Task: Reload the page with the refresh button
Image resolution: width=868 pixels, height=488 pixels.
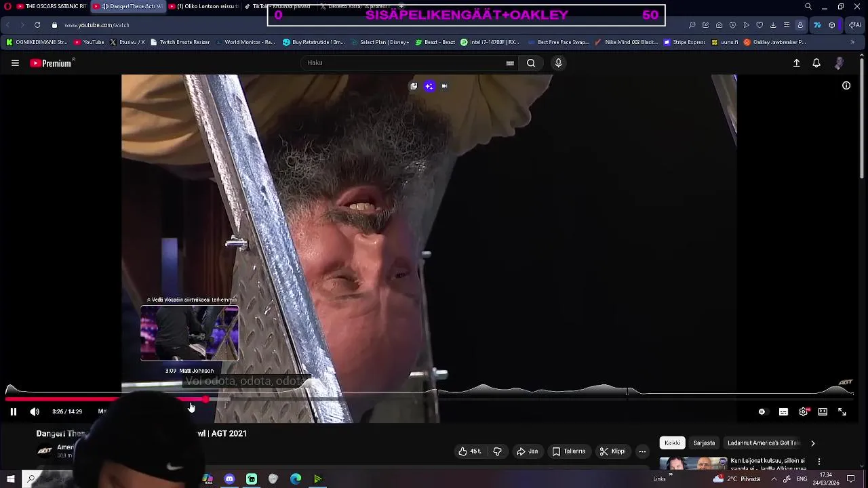Action: click(x=37, y=25)
